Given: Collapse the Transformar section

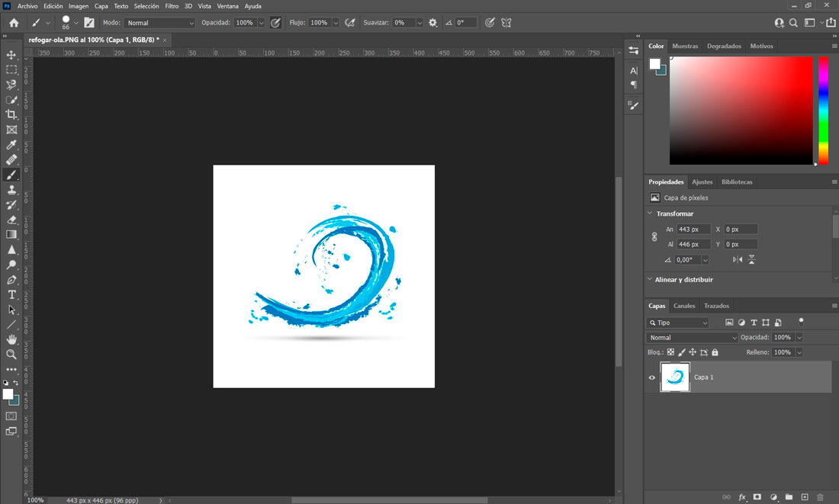Looking at the screenshot, I should tap(650, 213).
